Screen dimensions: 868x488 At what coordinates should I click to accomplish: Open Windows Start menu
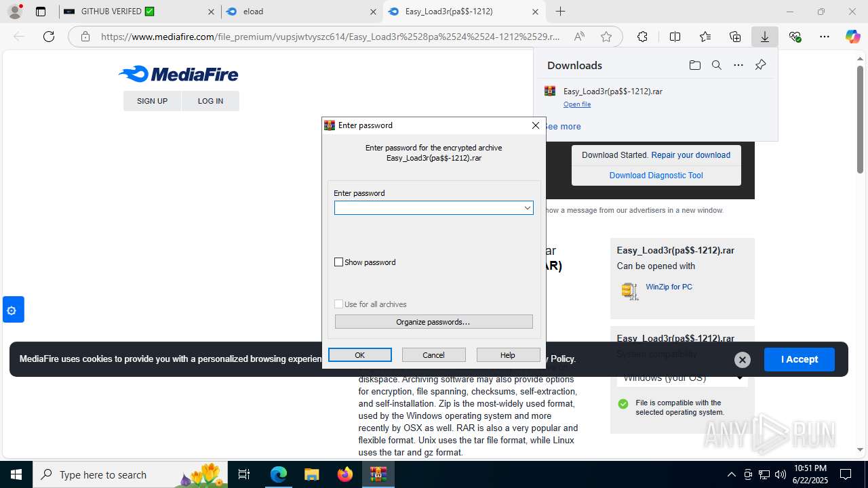pos(16,474)
